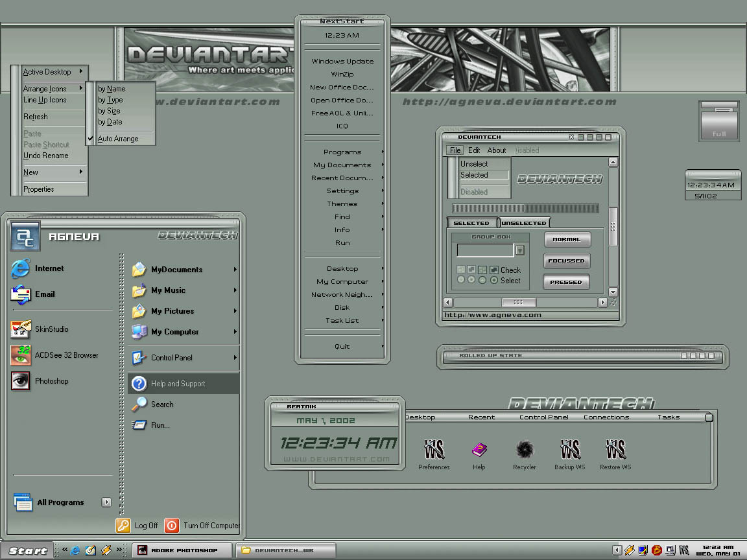
Task: Click the Focussed button
Action: click(x=567, y=261)
